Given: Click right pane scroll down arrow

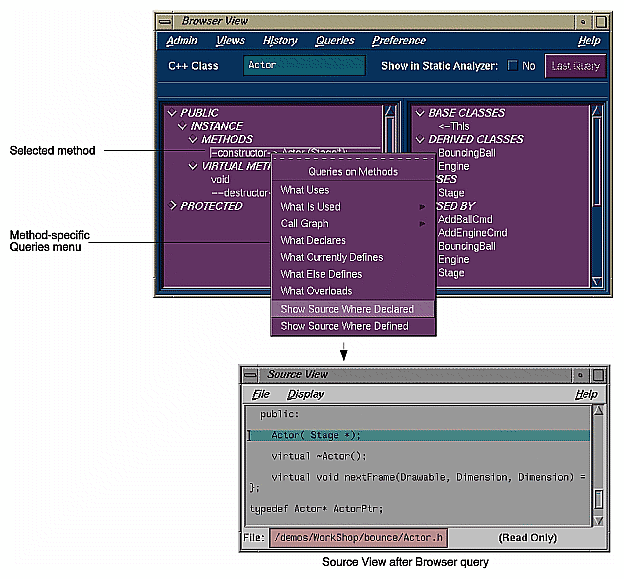Looking at the screenshot, I should point(597,279).
